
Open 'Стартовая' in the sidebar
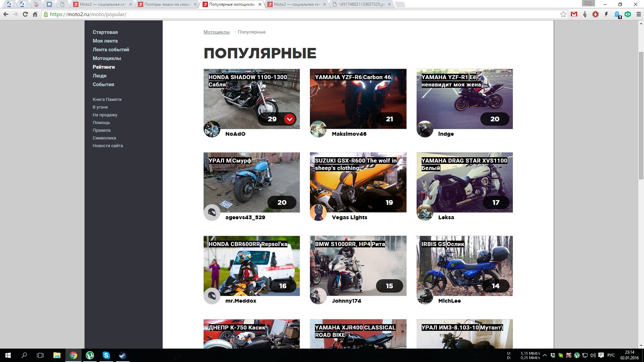(x=105, y=32)
